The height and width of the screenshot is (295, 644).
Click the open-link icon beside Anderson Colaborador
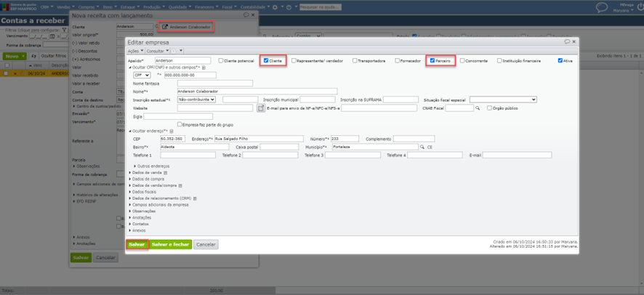(x=165, y=27)
